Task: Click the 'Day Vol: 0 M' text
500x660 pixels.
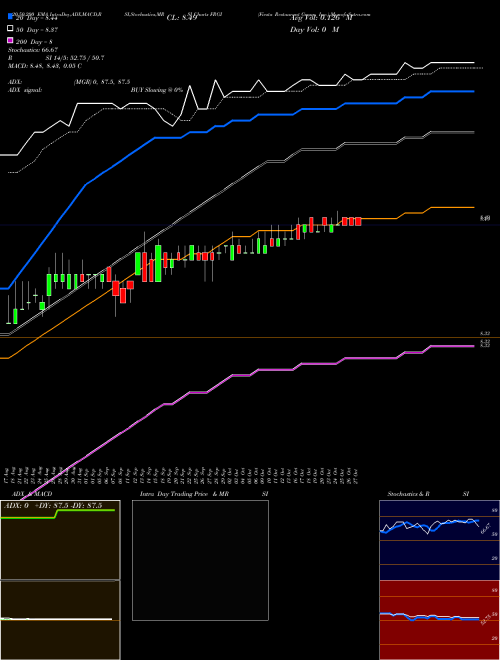Action: click(x=314, y=29)
